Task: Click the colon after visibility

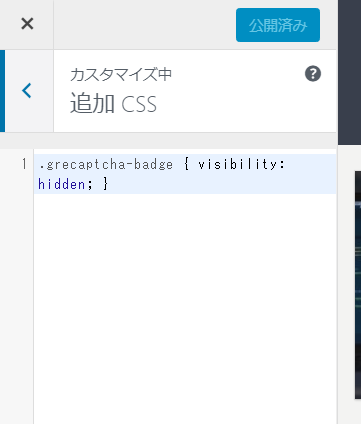Action: 282,165
